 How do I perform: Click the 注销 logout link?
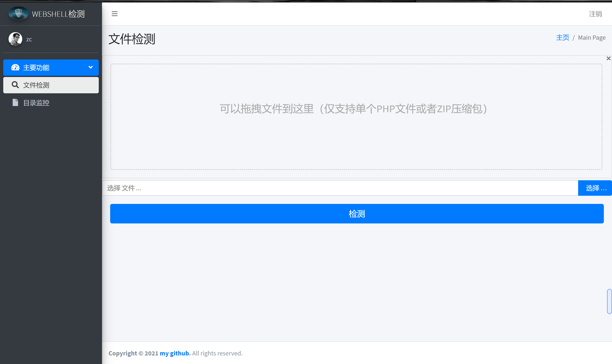tap(595, 14)
